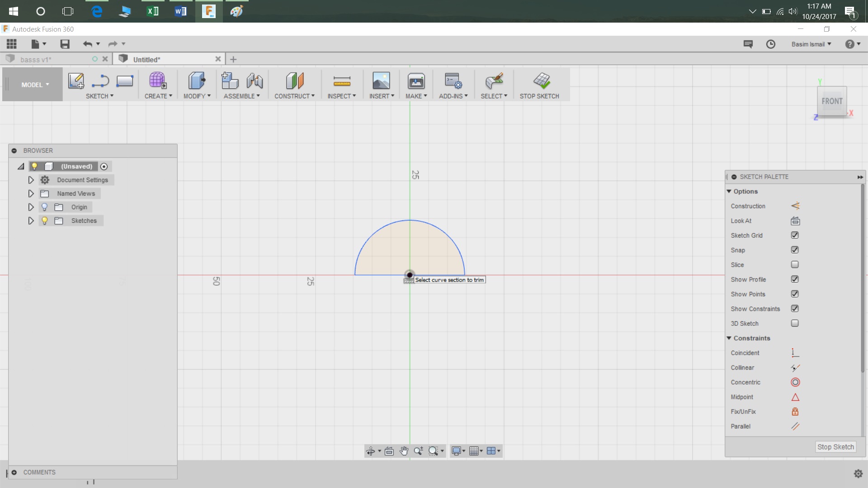Open the data panel grid icon

(x=12, y=44)
